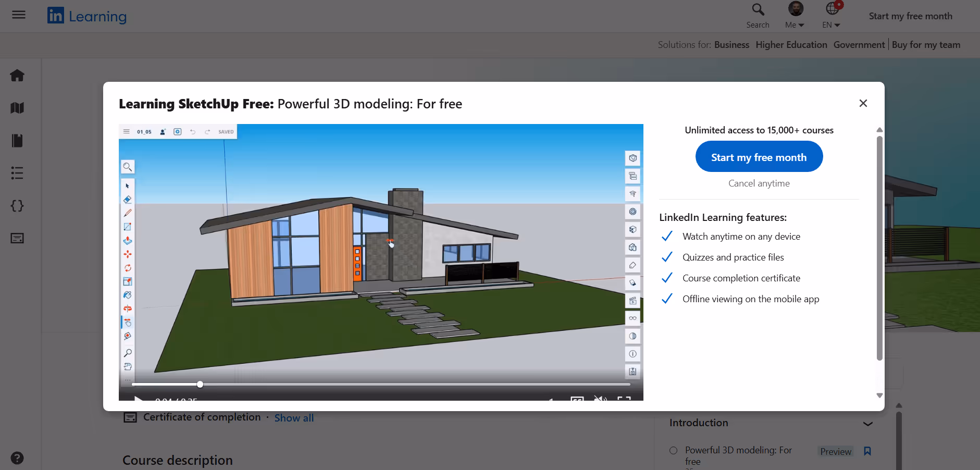Click 'LinkedIn Learning features:' heading
The image size is (980, 470).
pyautogui.click(x=723, y=217)
